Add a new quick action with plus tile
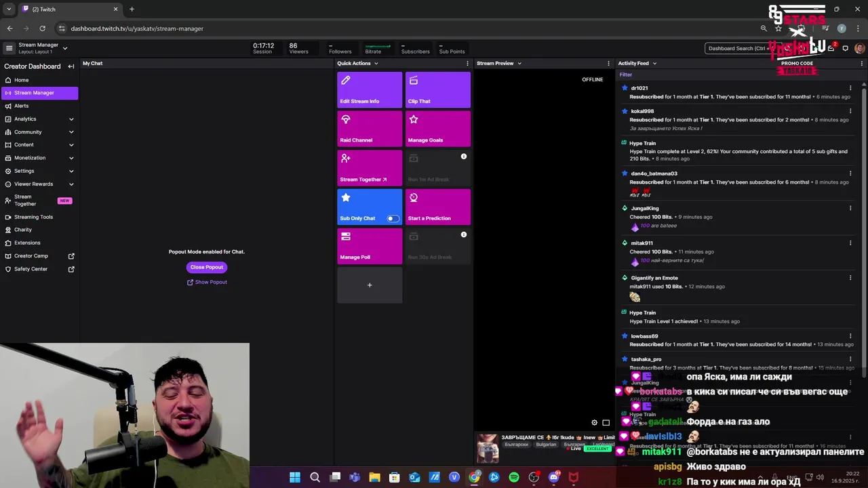 [370, 285]
